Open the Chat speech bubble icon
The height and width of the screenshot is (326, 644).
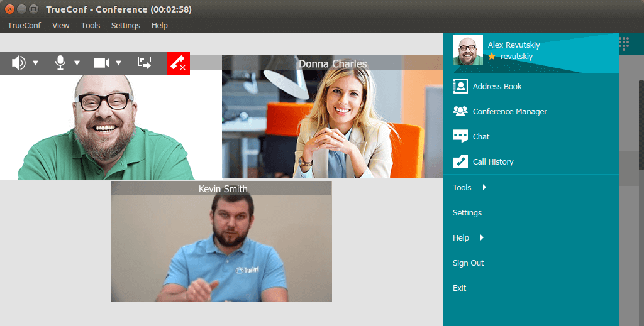(460, 137)
